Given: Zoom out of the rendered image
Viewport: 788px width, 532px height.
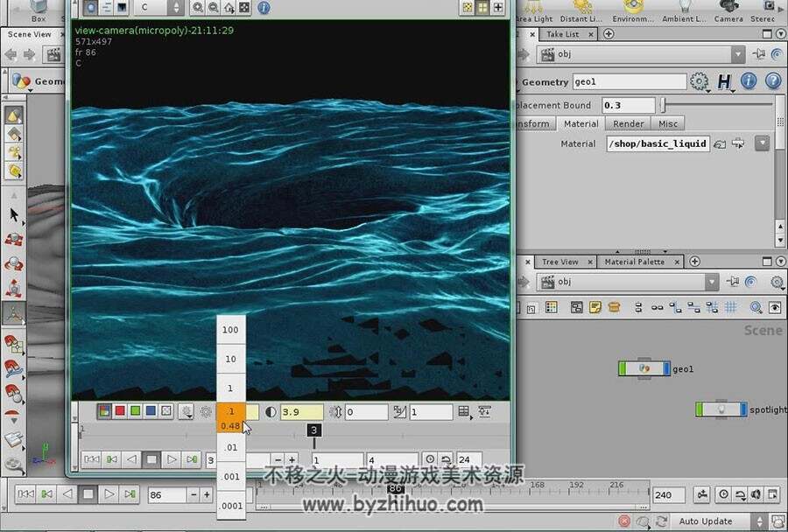Looking at the screenshot, I should [213, 8].
